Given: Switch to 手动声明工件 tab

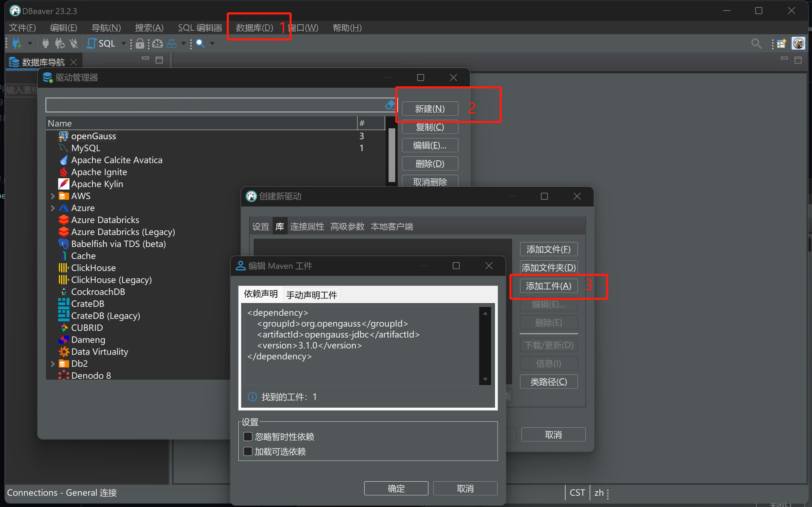Looking at the screenshot, I should click(312, 295).
